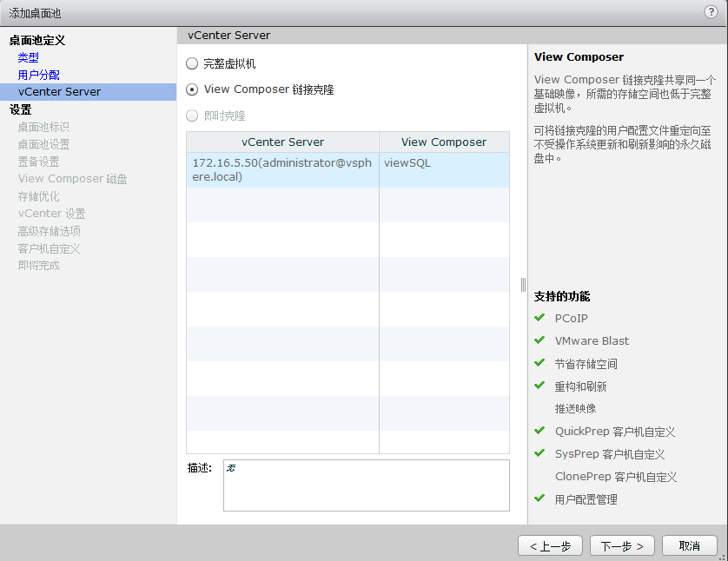Click the View Composer 磁盘 step

72,179
